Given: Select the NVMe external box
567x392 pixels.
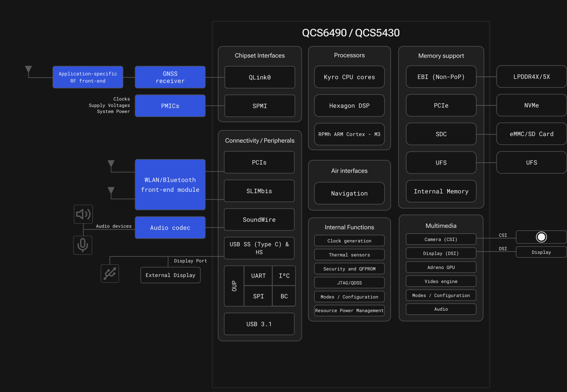Looking at the screenshot, I should (532, 105).
